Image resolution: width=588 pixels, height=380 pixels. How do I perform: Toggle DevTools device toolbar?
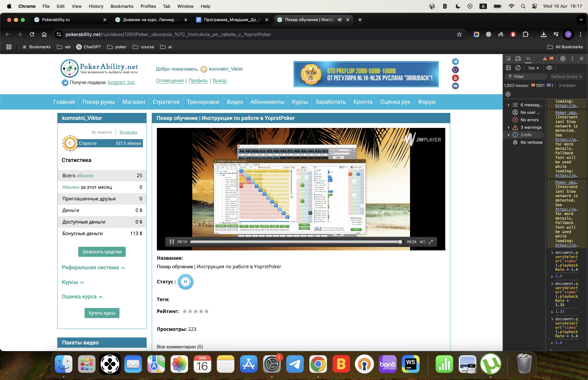(x=518, y=59)
